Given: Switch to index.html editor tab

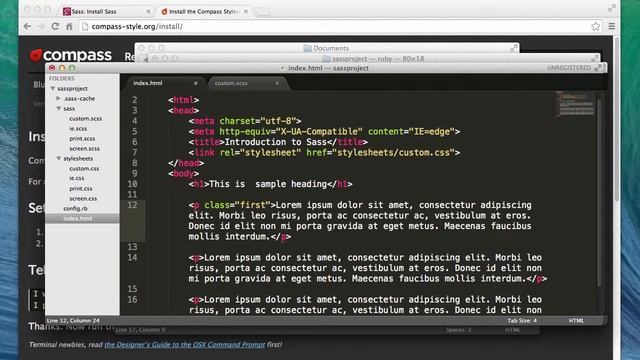Looking at the screenshot, I should (163, 83).
